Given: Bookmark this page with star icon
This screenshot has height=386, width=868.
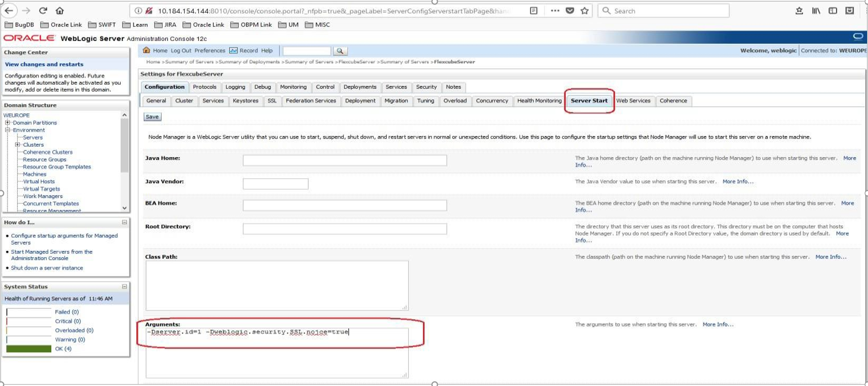Looking at the screenshot, I should pos(585,10).
